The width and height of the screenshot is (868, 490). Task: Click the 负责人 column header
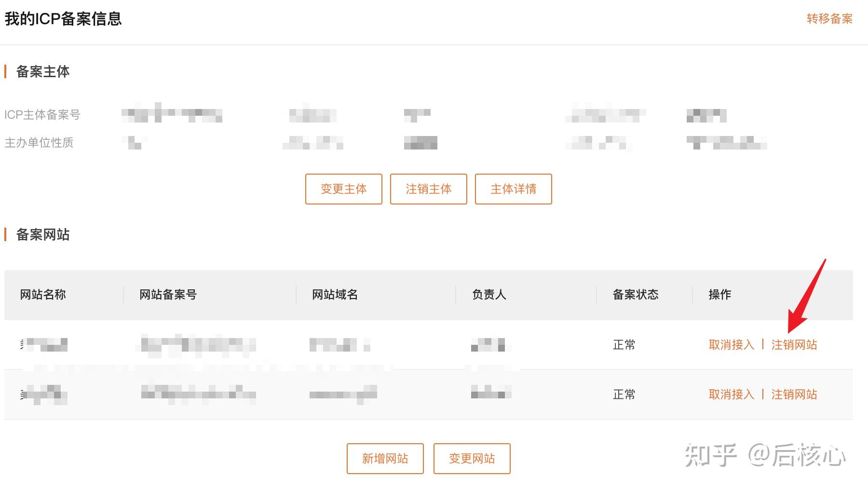pyautogui.click(x=489, y=295)
